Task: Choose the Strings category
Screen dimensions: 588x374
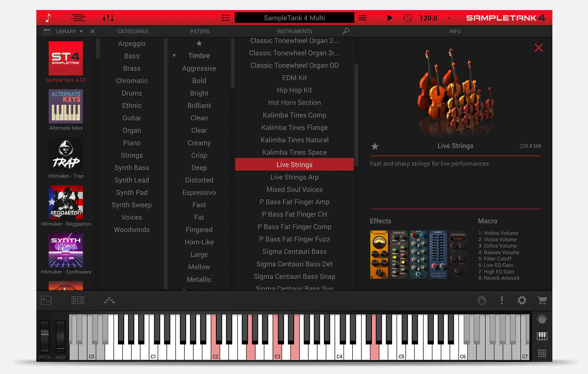Action: click(132, 155)
